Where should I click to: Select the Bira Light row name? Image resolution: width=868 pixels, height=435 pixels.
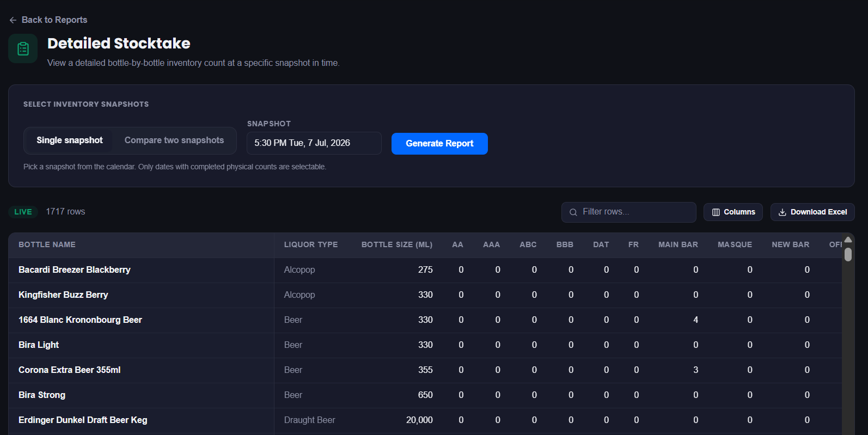tap(39, 345)
